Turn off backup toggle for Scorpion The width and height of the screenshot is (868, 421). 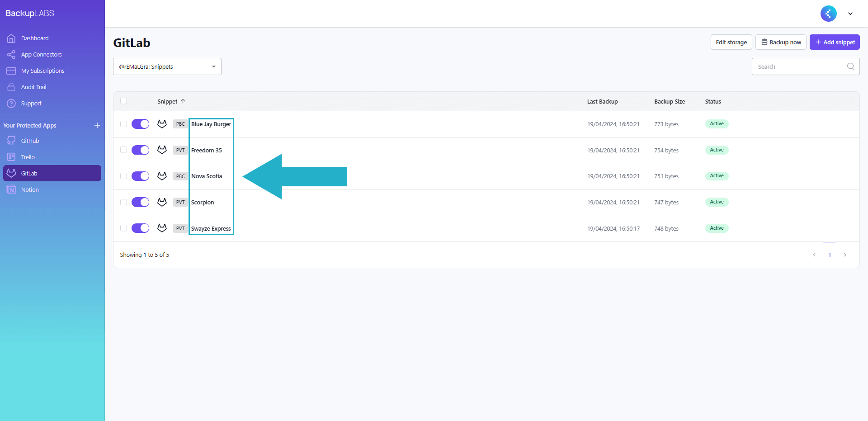pos(140,202)
